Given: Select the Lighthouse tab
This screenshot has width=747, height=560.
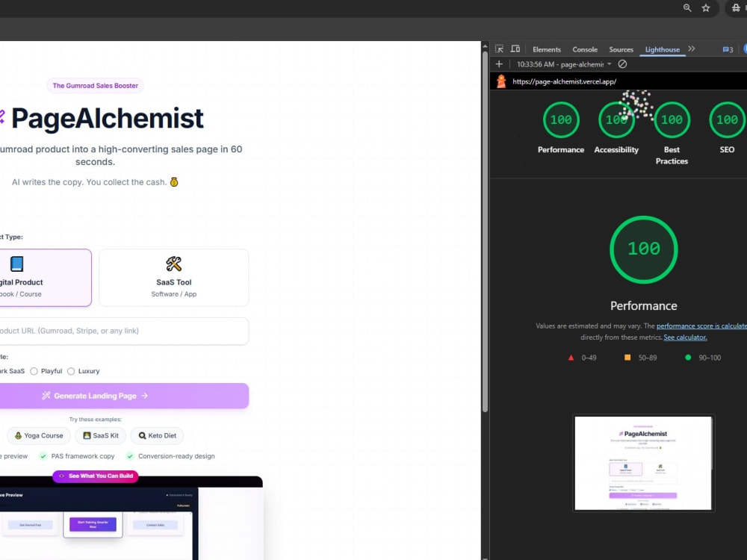Looking at the screenshot, I should pos(662,49).
